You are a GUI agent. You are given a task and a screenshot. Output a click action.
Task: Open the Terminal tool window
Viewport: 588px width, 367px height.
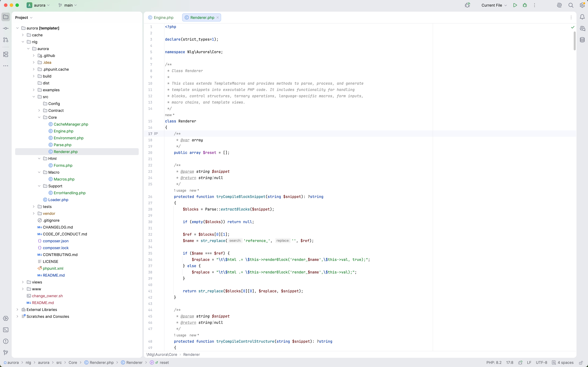point(6,330)
